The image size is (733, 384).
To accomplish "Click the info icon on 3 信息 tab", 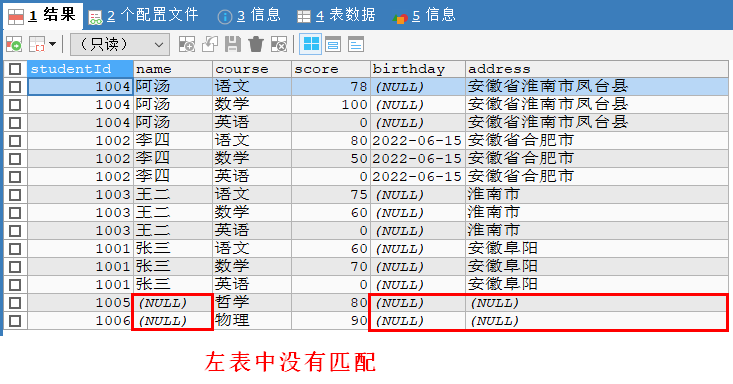I will 225,17.
